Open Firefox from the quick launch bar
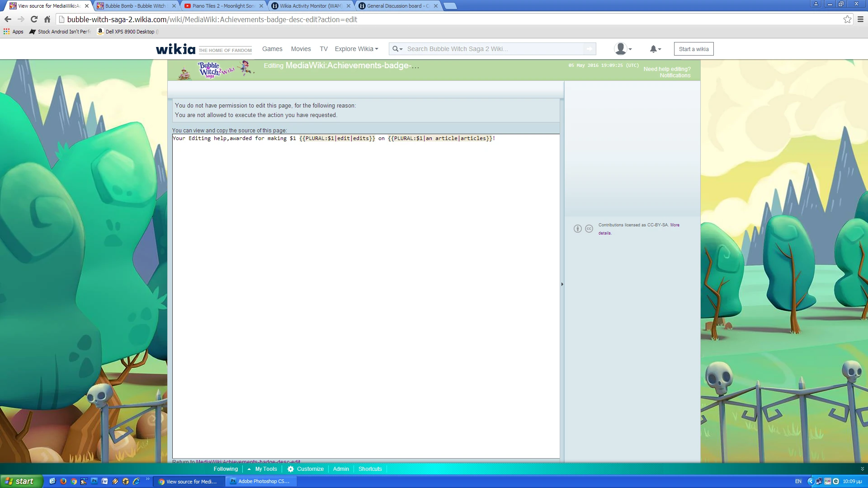 (x=63, y=481)
